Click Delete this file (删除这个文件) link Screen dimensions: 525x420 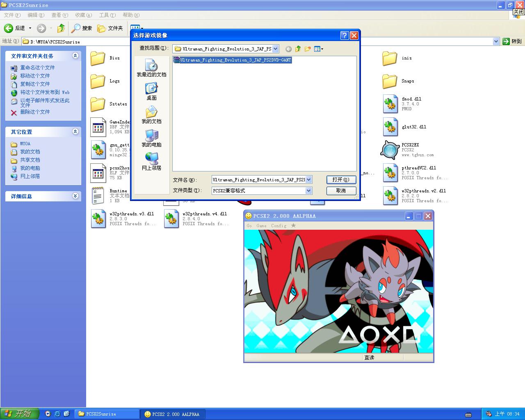(x=35, y=112)
